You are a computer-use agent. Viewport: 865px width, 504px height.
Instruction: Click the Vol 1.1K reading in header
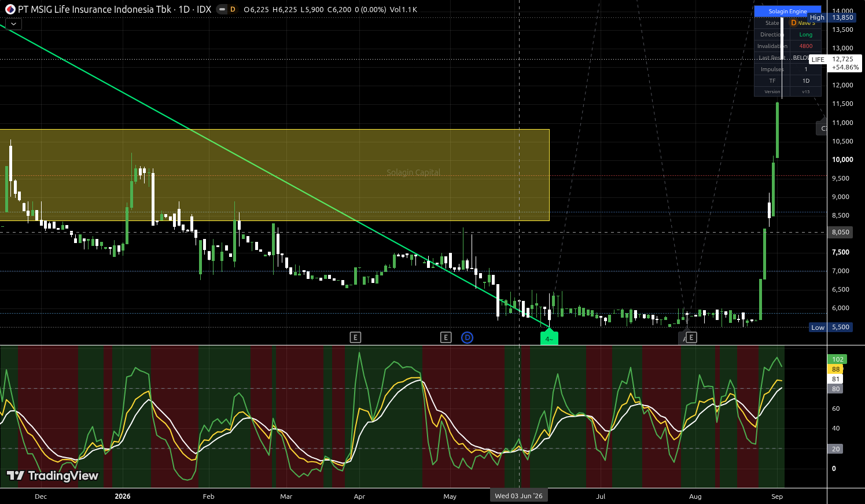[403, 10]
